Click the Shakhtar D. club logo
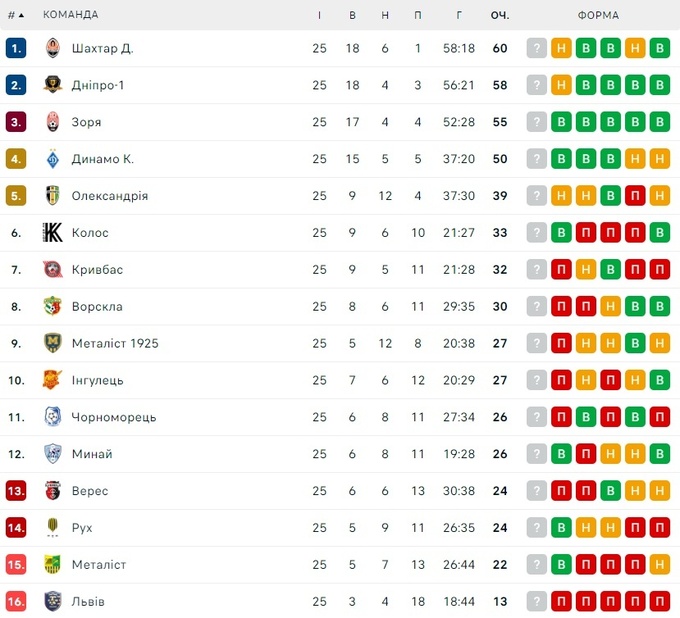 point(53,48)
